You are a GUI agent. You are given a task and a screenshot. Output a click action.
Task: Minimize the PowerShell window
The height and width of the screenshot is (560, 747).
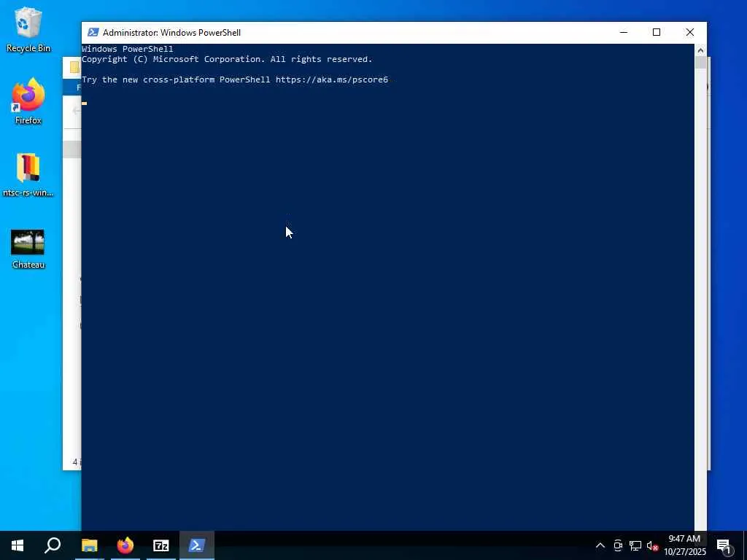[624, 32]
